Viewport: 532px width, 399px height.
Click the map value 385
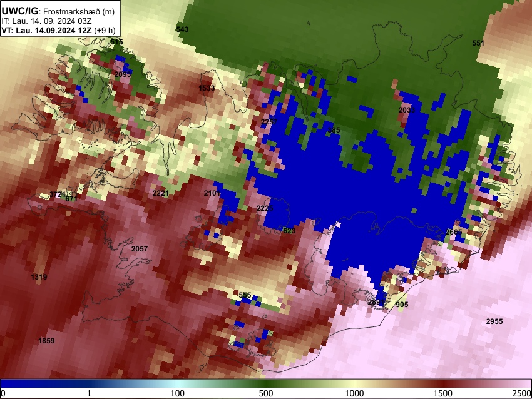click(x=334, y=130)
